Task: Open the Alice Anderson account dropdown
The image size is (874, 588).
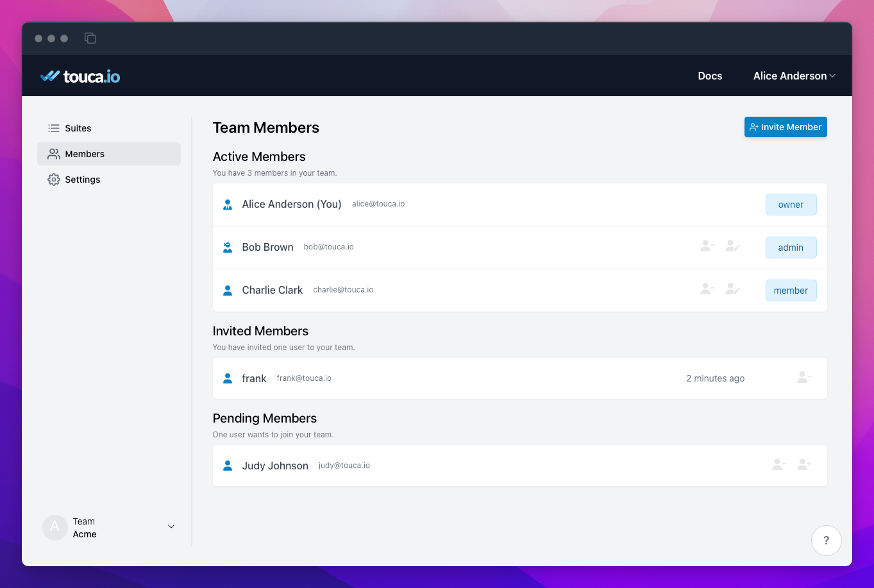Action: point(794,76)
